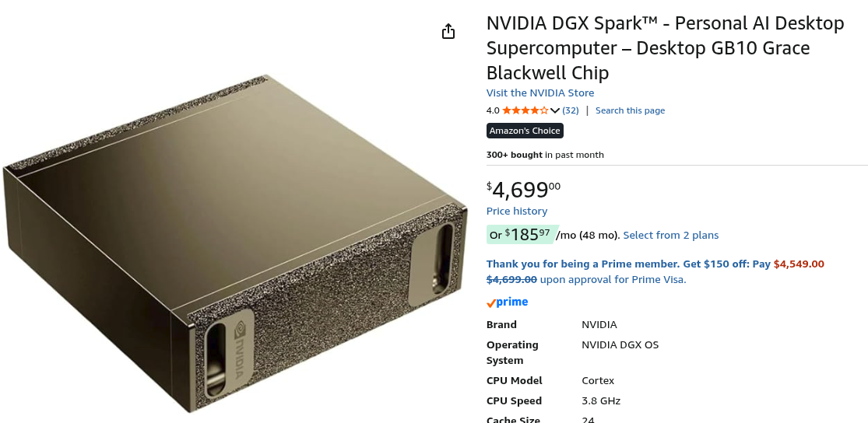
Task: Click the Search this page link
Action: (x=630, y=110)
